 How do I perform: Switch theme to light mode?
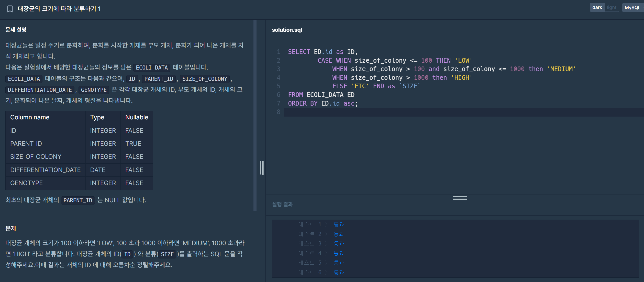tap(611, 7)
